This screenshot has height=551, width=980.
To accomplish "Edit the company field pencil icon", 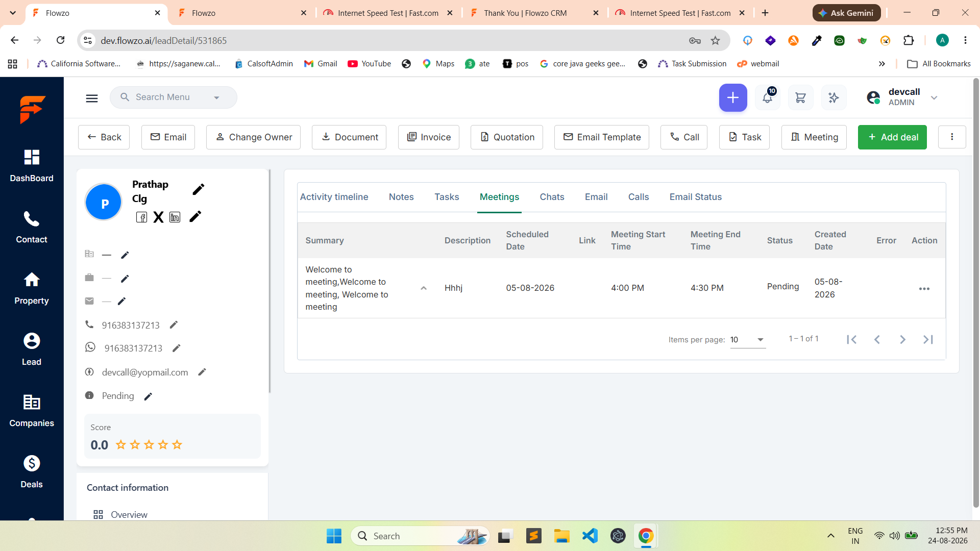I will coord(125,255).
